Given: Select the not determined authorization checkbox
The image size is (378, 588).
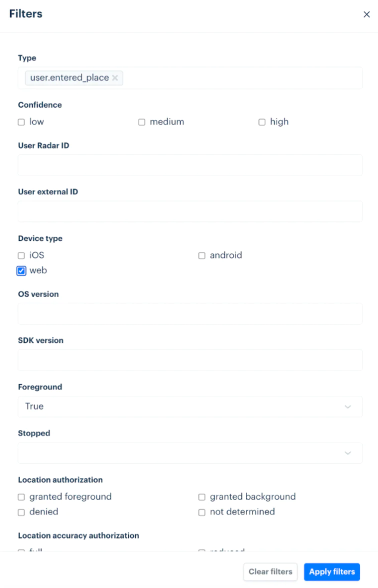Looking at the screenshot, I should click(x=201, y=511).
